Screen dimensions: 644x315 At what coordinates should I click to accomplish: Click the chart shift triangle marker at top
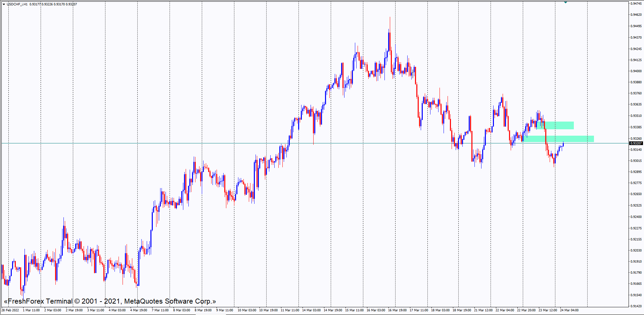[565, 2]
